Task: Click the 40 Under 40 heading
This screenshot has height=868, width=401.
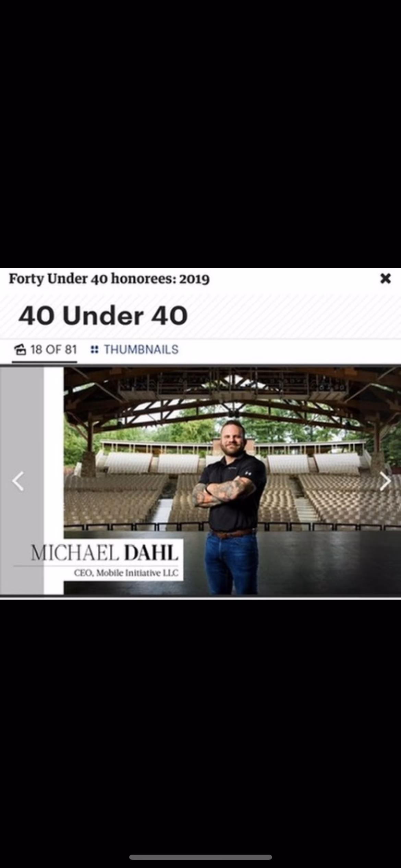Action: point(103,316)
